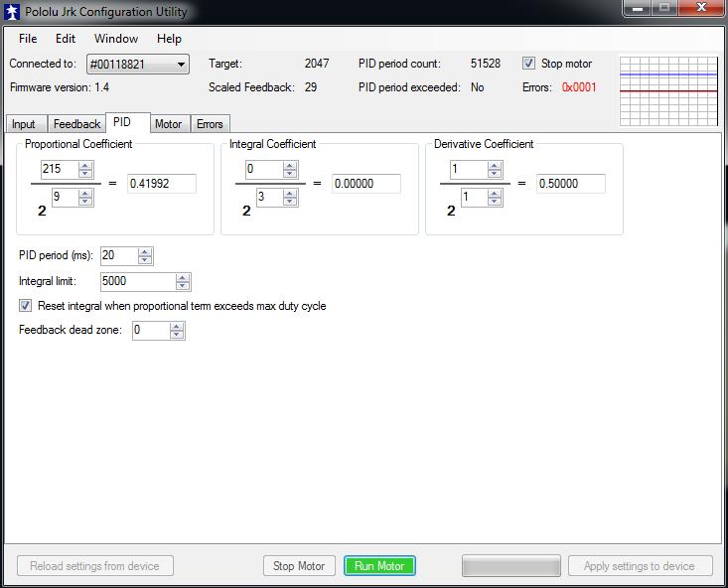Open the Connected to device dropdown

coord(138,65)
